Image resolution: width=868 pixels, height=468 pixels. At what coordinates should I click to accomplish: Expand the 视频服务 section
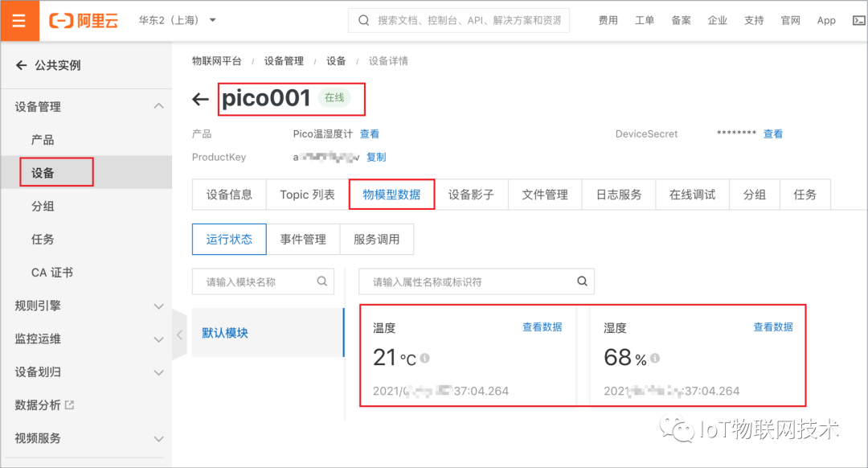[x=158, y=439]
